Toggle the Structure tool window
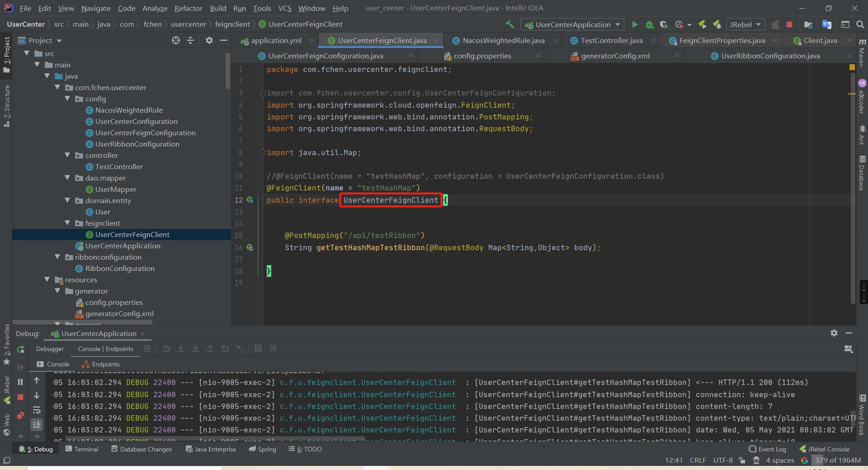The width and height of the screenshot is (868, 470). point(7,105)
